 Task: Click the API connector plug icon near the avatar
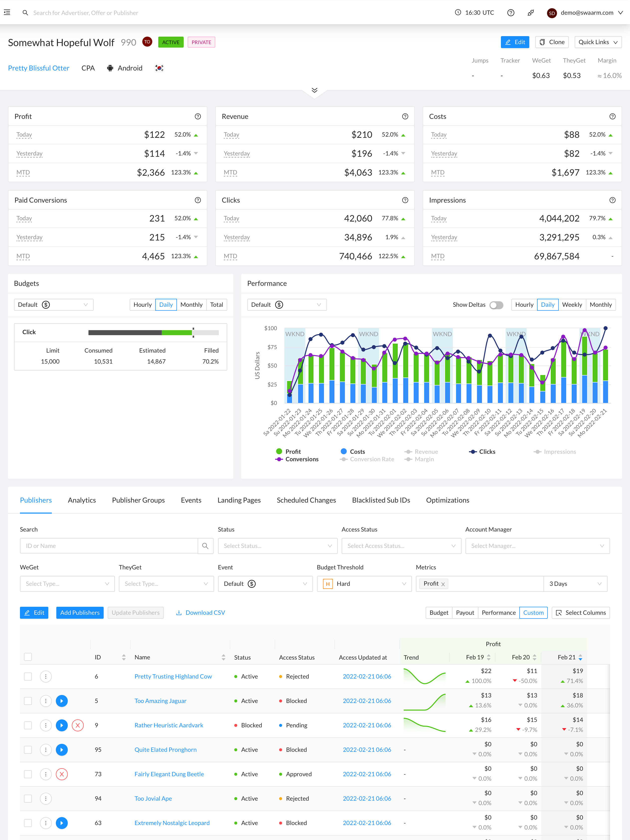pyautogui.click(x=531, y=12)
